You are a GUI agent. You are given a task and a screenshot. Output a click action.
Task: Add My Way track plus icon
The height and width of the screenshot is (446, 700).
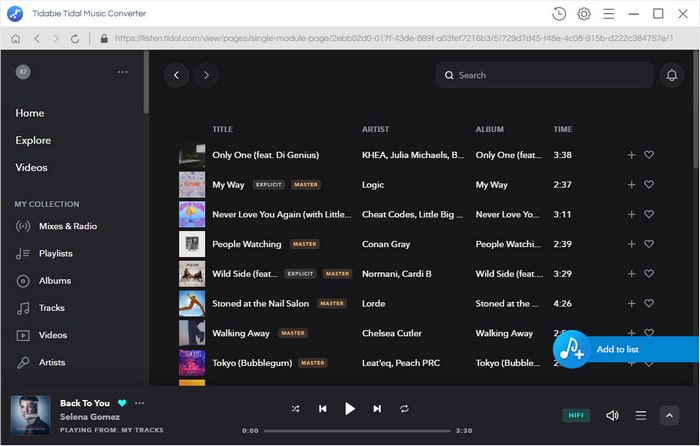coord(631,184)
